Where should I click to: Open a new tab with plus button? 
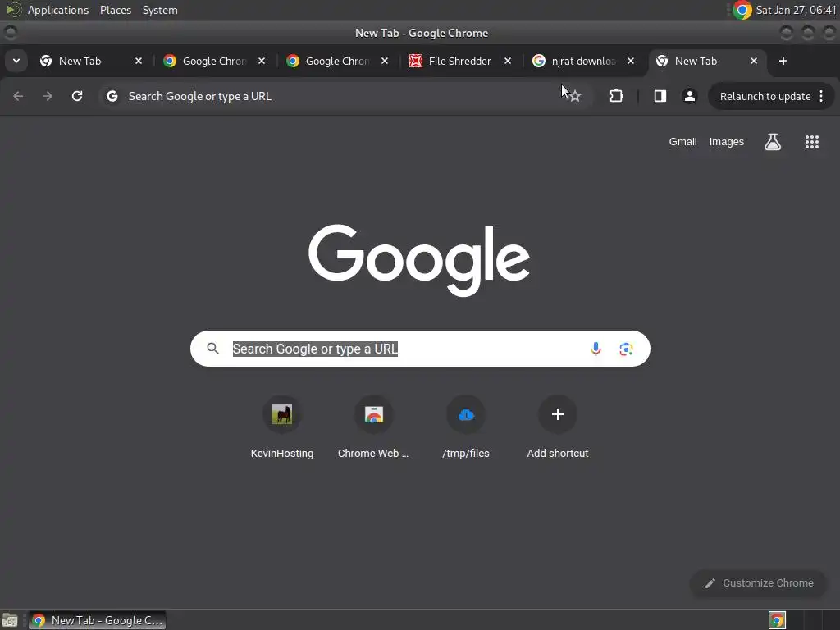point(783,61)
